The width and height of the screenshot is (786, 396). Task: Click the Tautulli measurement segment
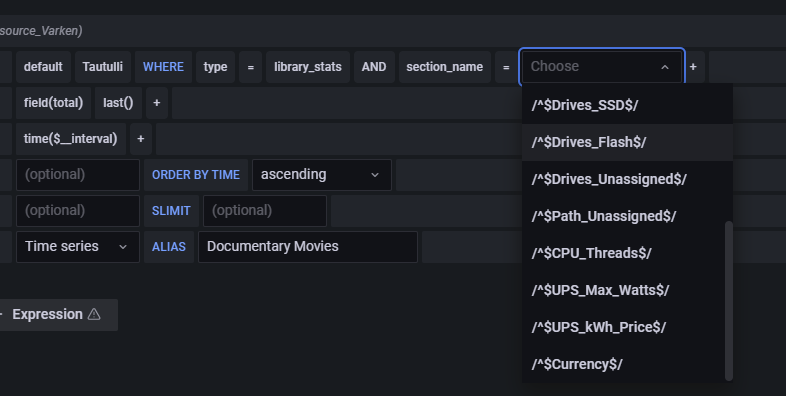pos(103,67)
